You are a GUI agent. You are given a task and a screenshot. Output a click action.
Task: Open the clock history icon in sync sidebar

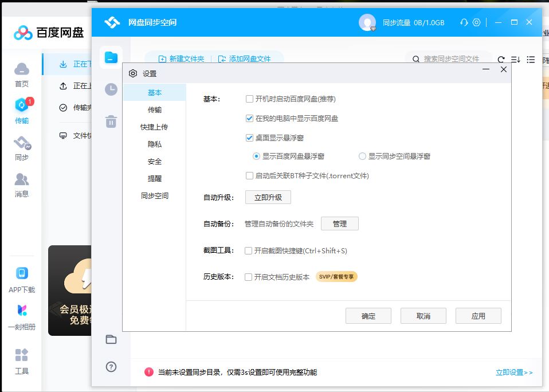point(111,89)
